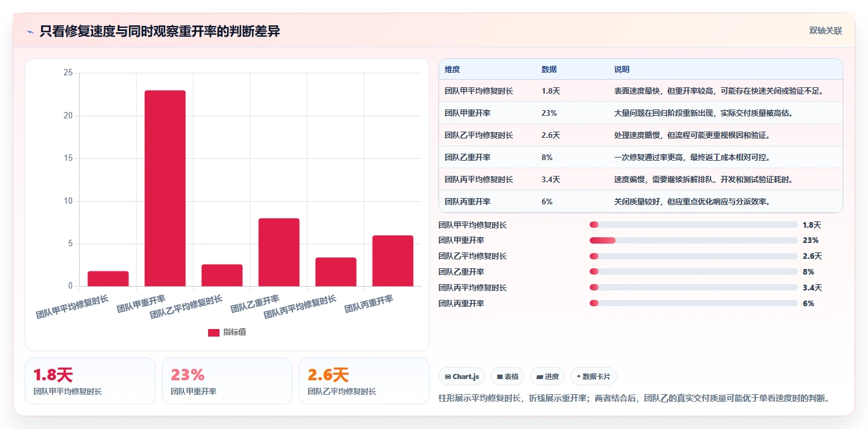Click the 3.4天 progress value

pyautogui.click(x=812, y=288)
